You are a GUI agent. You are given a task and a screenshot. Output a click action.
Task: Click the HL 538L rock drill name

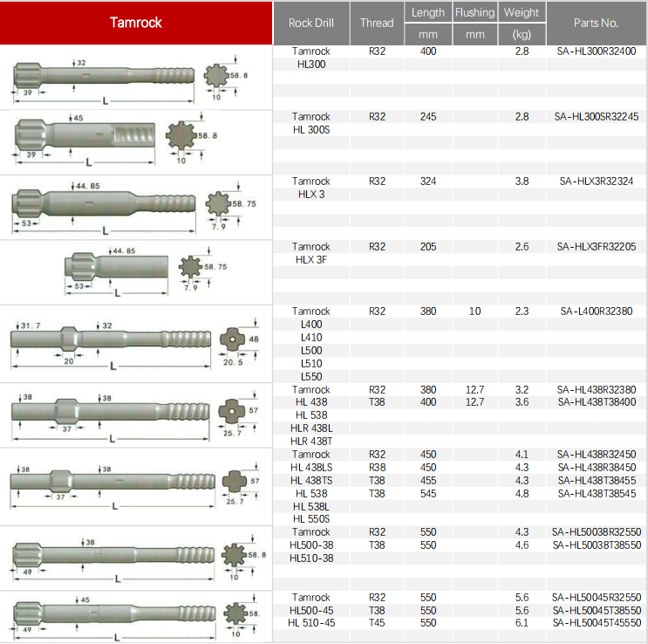pyautogui.click(x=311, y=507)
